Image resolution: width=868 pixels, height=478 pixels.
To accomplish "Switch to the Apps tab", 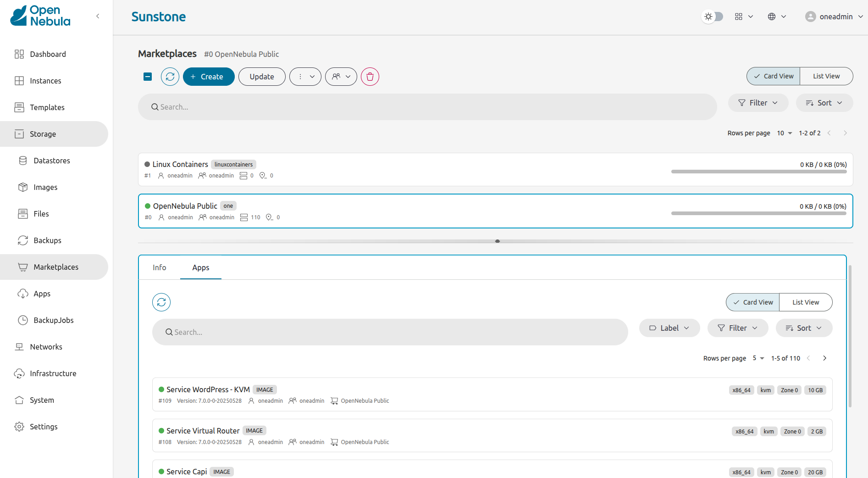I will click(x=201, y=267).
